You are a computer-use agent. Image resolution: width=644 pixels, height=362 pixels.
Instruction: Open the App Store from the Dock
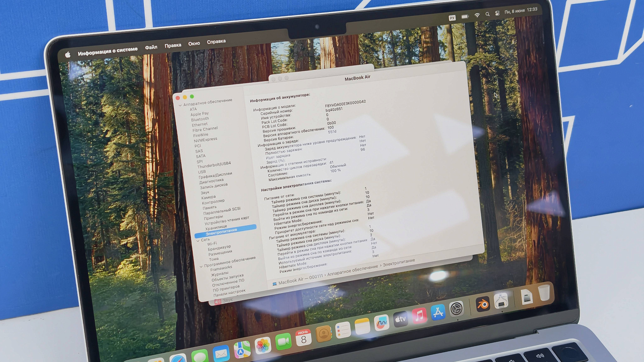[x=438, y=312]
